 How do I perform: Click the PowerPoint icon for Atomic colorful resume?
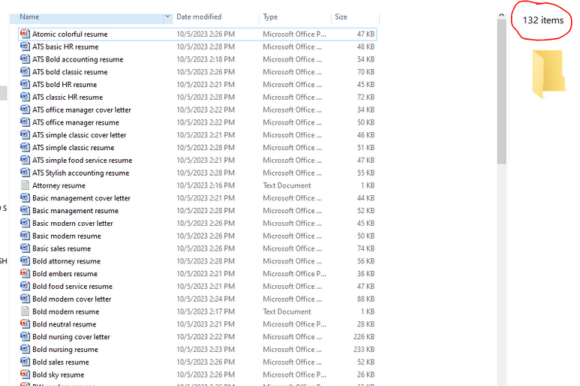click(25, 34)
